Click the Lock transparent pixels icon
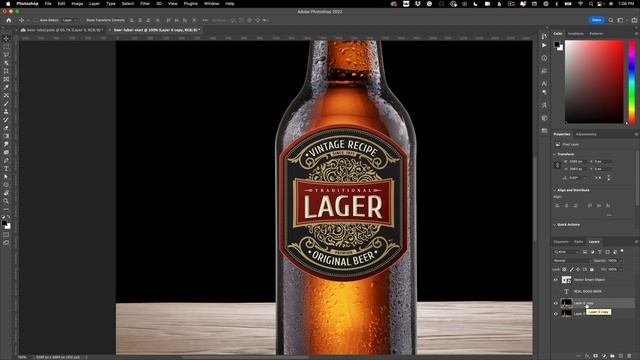Viewport: 640px width, 360px height. [564, 269]
